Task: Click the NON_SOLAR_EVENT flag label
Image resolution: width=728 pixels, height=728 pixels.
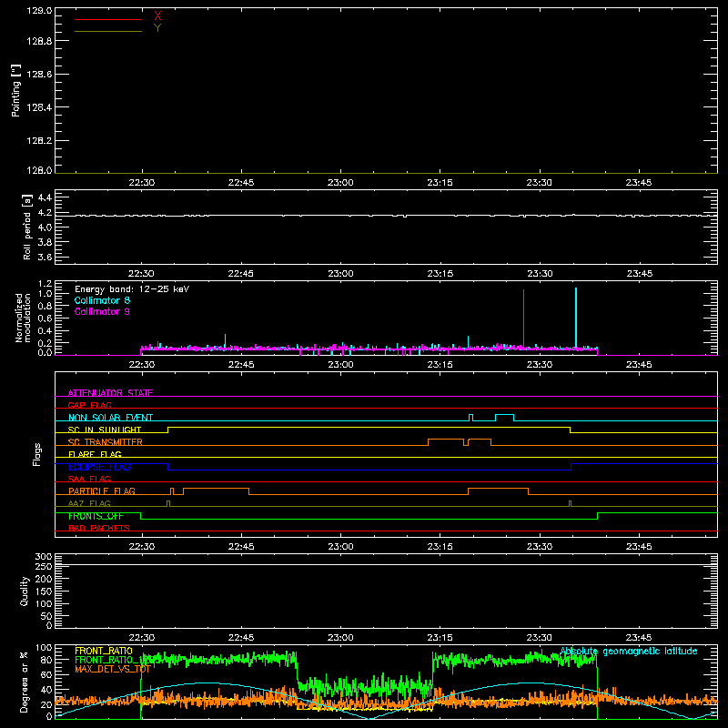Action: pyautogui.click(x=110, y=418)
